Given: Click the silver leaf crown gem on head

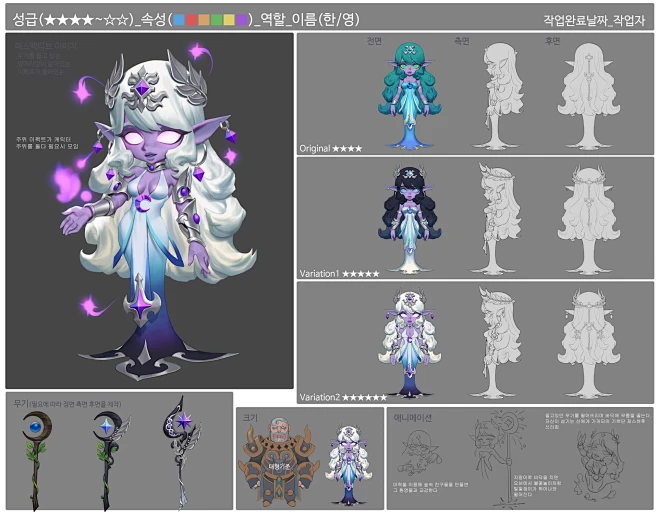Looking at the screenshot, I should [160, 92].
